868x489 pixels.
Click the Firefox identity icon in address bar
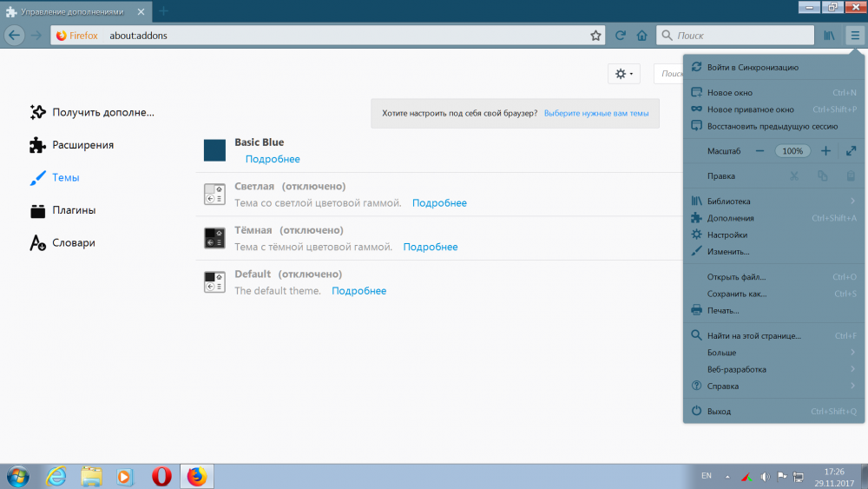[77, 36]
